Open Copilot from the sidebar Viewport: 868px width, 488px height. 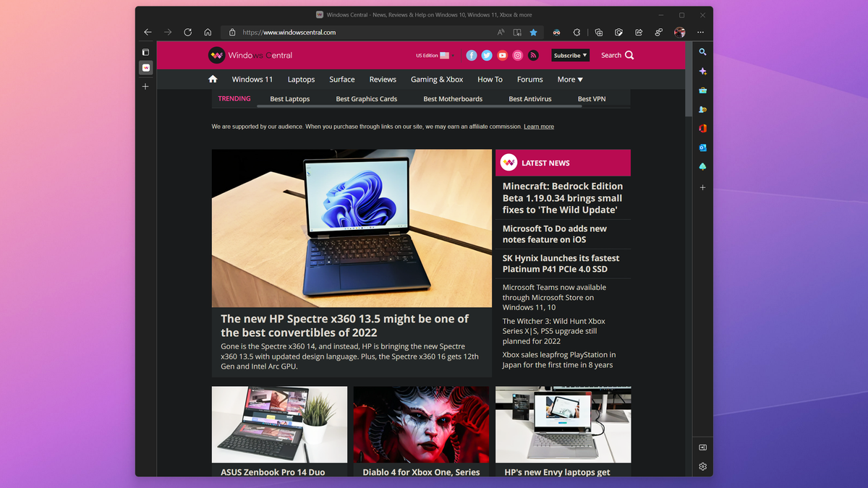pos(702,71)
